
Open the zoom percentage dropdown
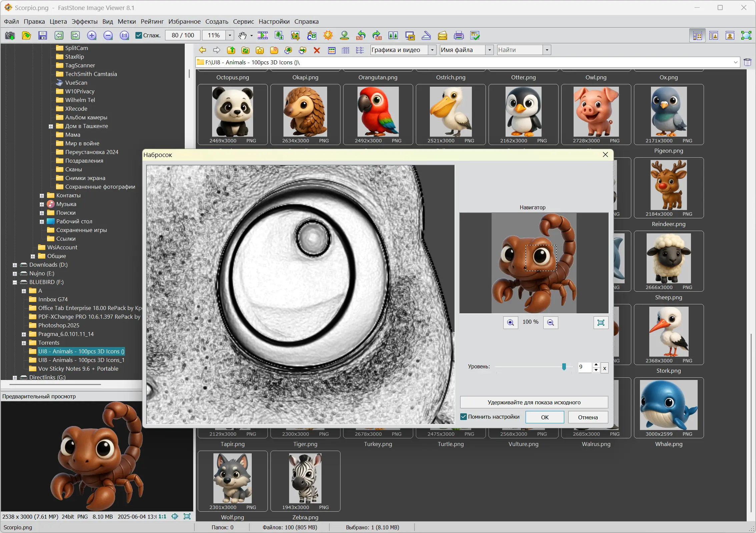(229, 35)
